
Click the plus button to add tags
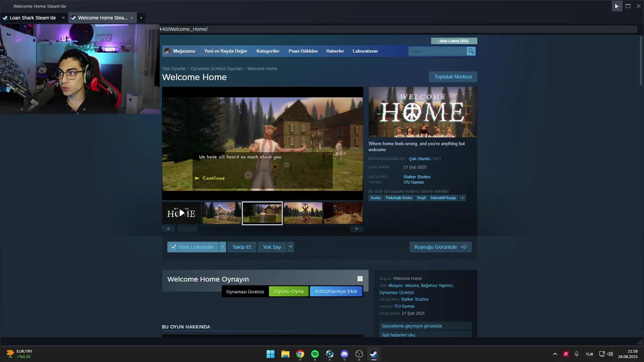462,198
